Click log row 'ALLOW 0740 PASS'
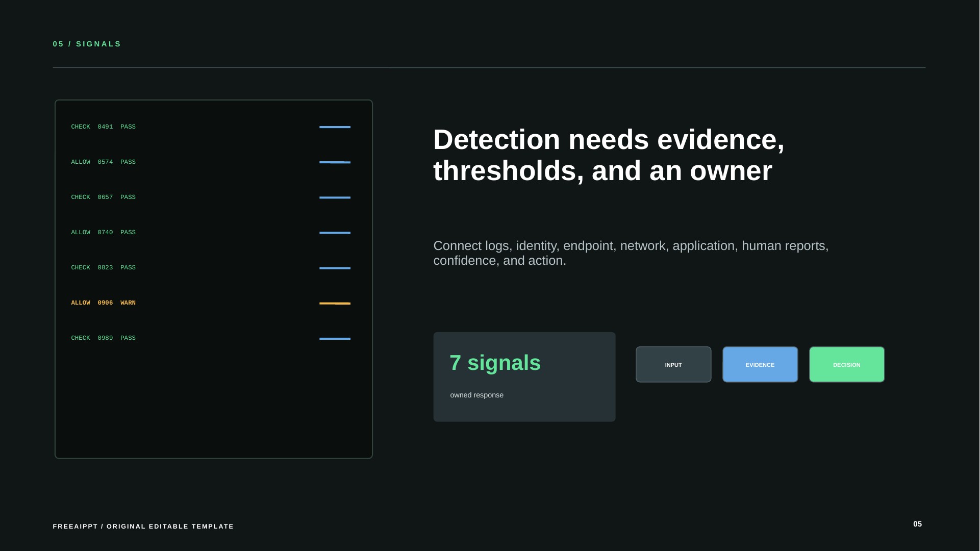This screenshot has height=551, width=980. coord(103,232)
